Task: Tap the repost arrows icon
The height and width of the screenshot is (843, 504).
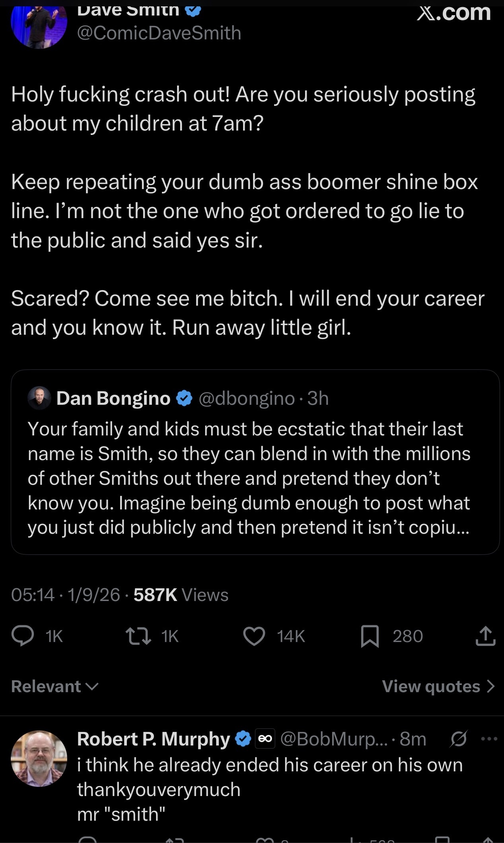Action: click(138, 636)
